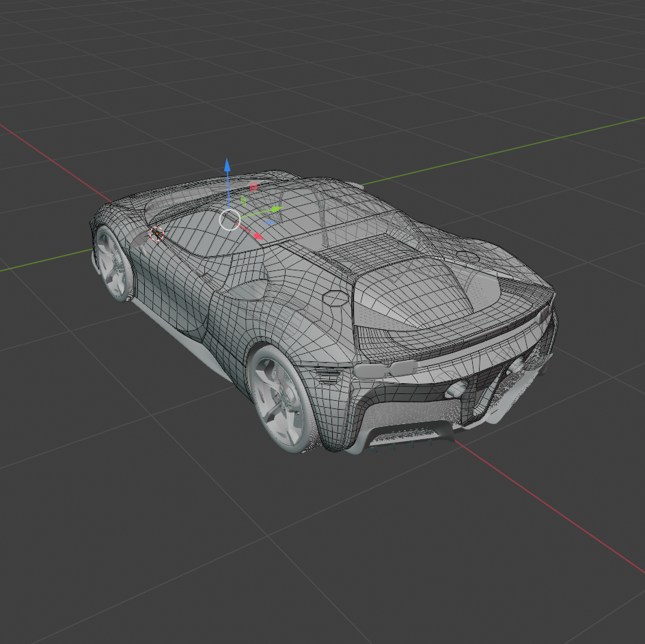This screenshot has width=645, height=644.
Task: Select the red plane-constraint gizmo handle
Action: 253,186
